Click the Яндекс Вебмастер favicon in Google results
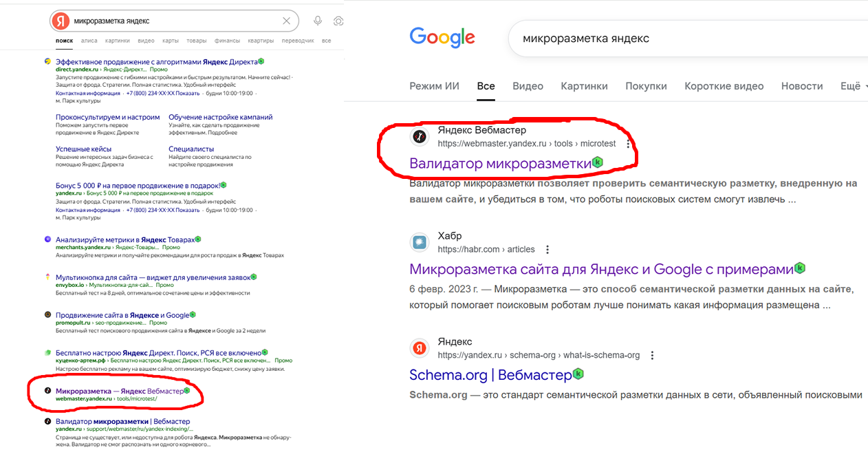The image size is (868, 450). click(420, 137)
